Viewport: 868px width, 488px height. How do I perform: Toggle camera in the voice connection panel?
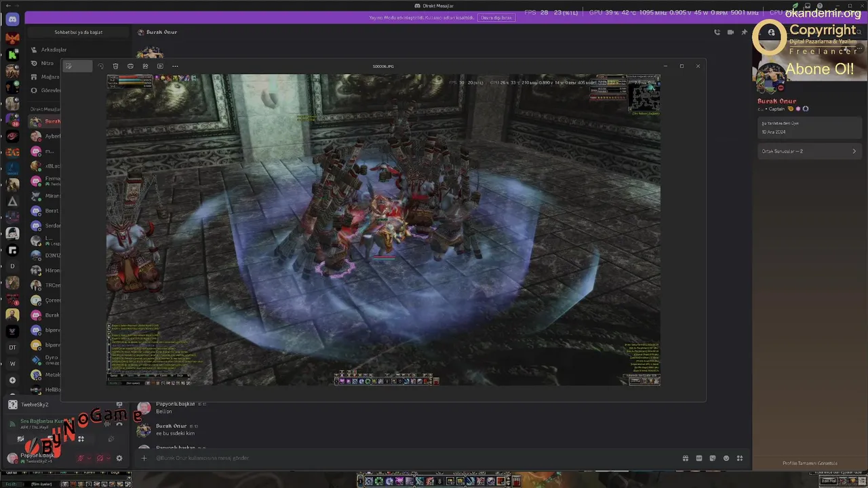tap(20, 439)
